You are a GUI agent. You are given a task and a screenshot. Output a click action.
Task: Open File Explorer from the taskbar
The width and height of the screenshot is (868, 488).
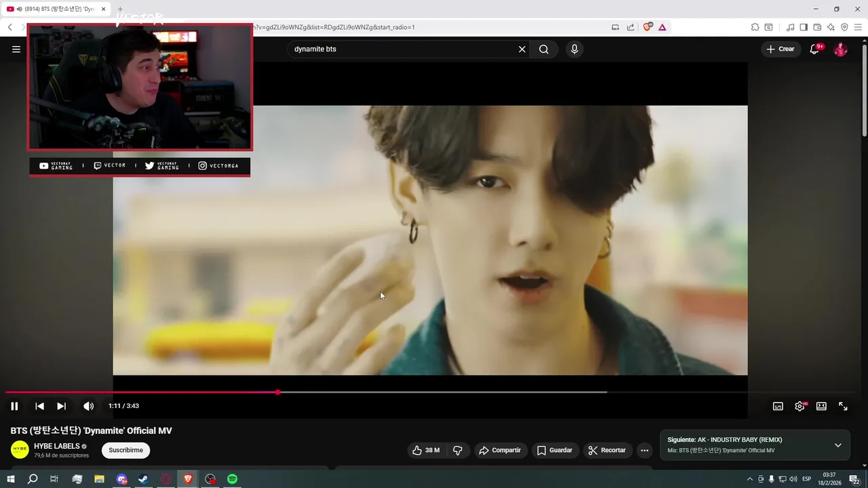point(99,479)
